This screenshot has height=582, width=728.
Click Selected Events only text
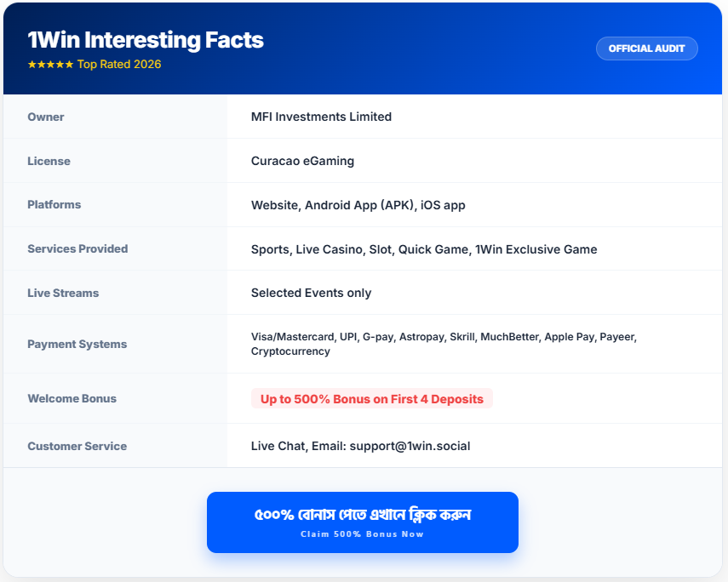tap(311, 293)
